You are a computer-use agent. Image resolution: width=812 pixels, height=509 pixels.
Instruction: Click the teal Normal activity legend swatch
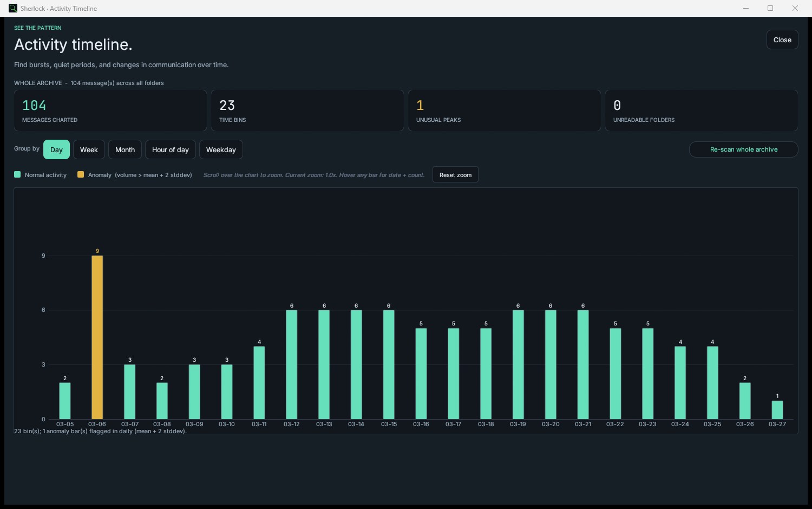tap(17, 174)
